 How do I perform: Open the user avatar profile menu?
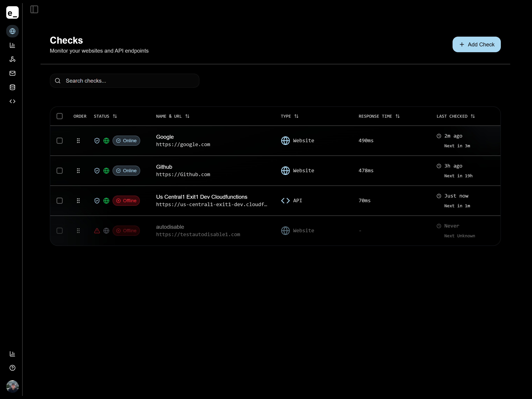point(12,387)
